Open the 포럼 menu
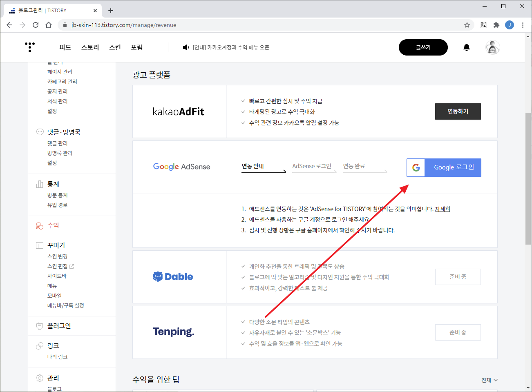532x392 pixels. (136, 47)
